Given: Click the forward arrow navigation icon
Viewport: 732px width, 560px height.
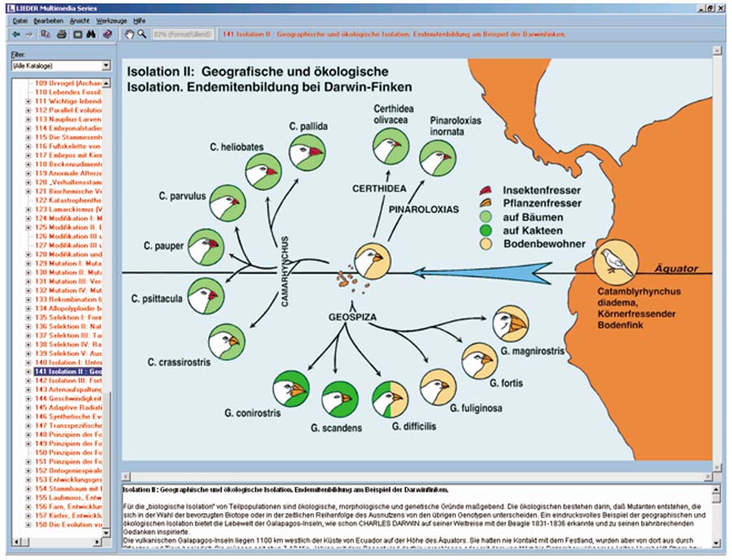Looking at the screenshot, I should pos(29,35).
